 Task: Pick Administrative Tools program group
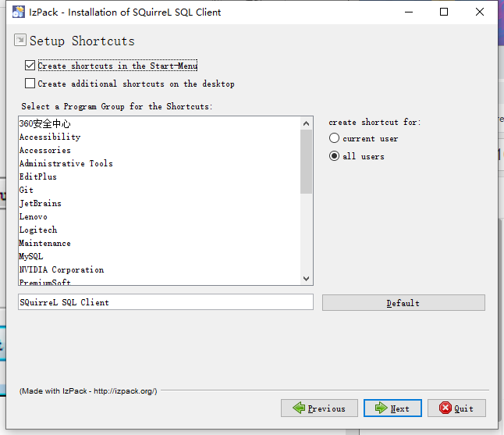tap(159, 163)
